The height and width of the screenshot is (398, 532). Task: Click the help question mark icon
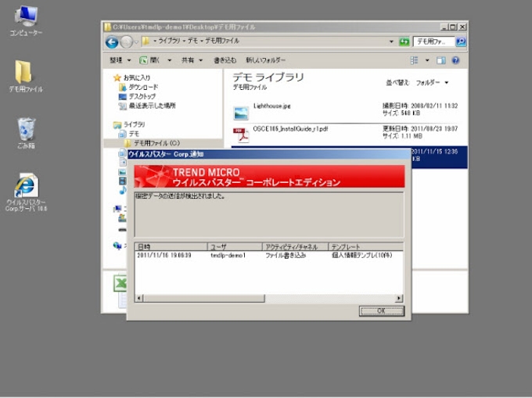[455, 60]
